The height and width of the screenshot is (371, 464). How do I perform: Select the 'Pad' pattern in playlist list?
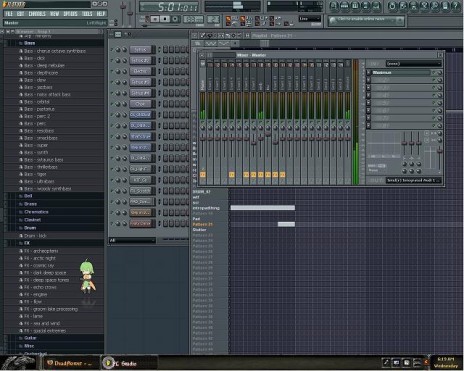coord(196,219)
